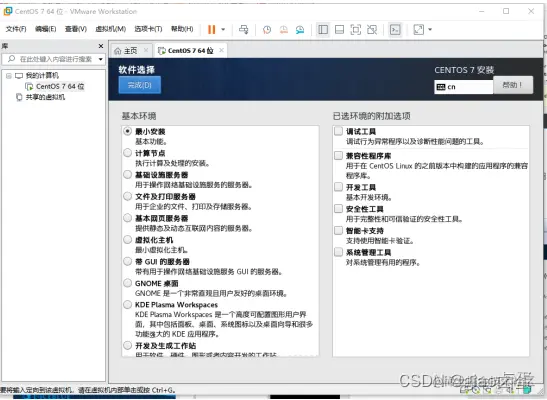547x400 pixels.
Task: Open the library search dropdown arrow
Action: point(101,59)
